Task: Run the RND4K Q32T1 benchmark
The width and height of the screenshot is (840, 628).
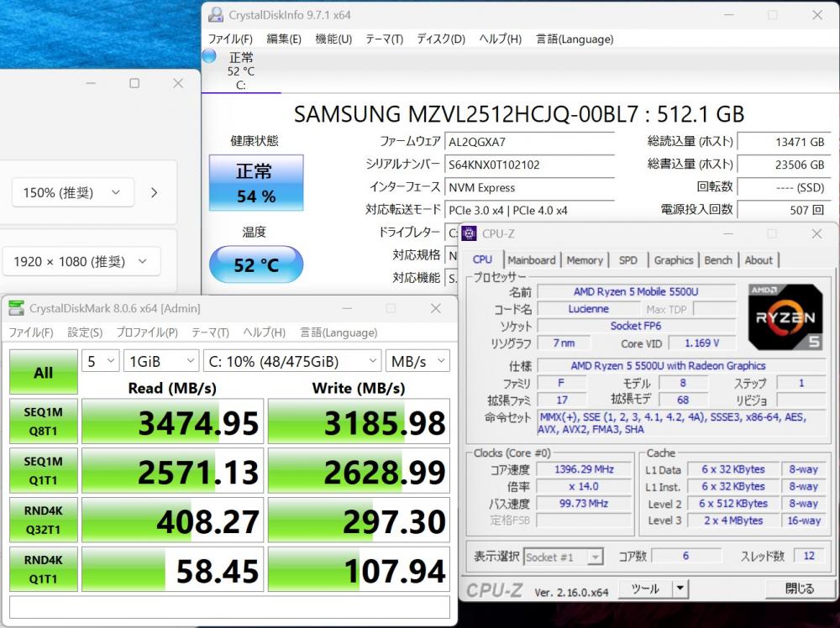Action: 44,520
